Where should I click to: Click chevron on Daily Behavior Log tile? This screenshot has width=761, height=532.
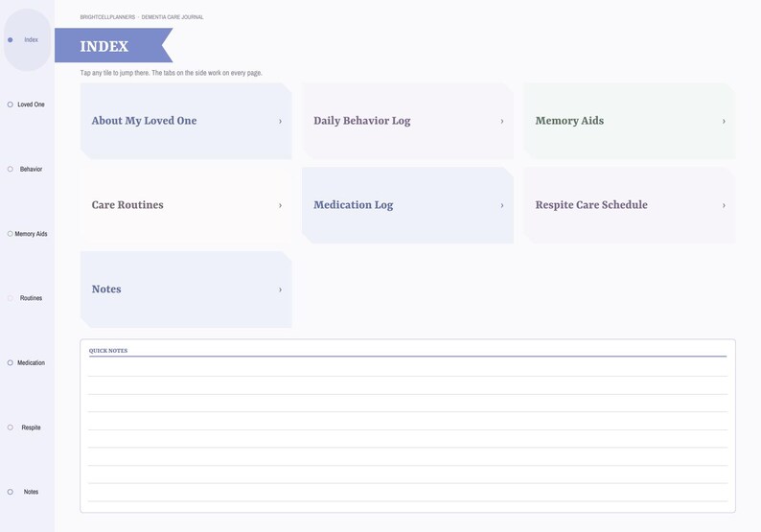pos(502,122)
